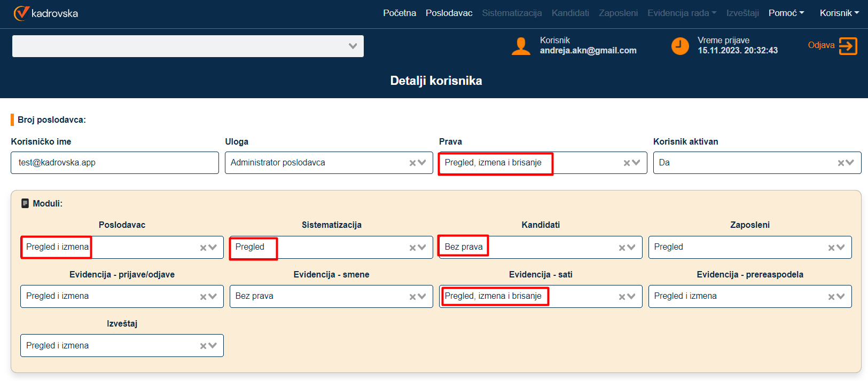Click the orange clock login-time icon
This screenshot has width=868, height=381.
680,46
